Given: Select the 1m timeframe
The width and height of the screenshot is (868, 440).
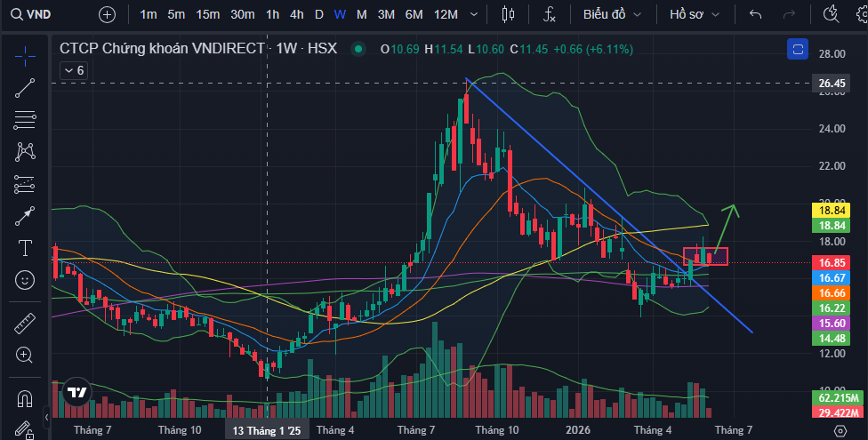Looking at the screenshot, I should point(149,14).
